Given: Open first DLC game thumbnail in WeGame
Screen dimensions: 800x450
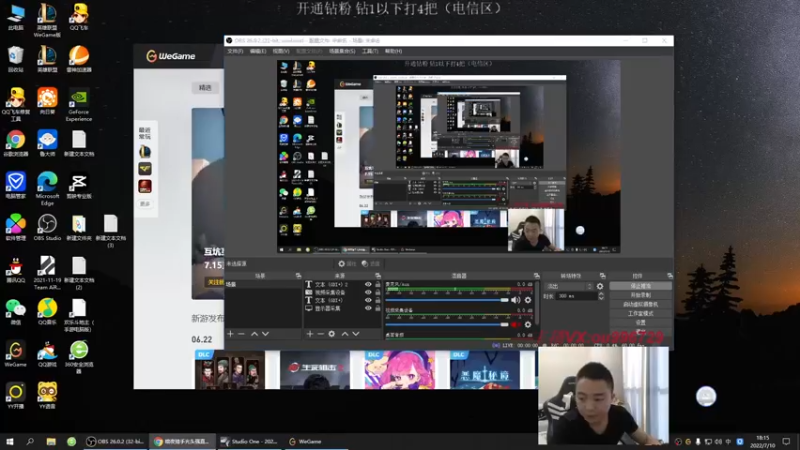Looking at the screenshot, I should coord(230,370).
